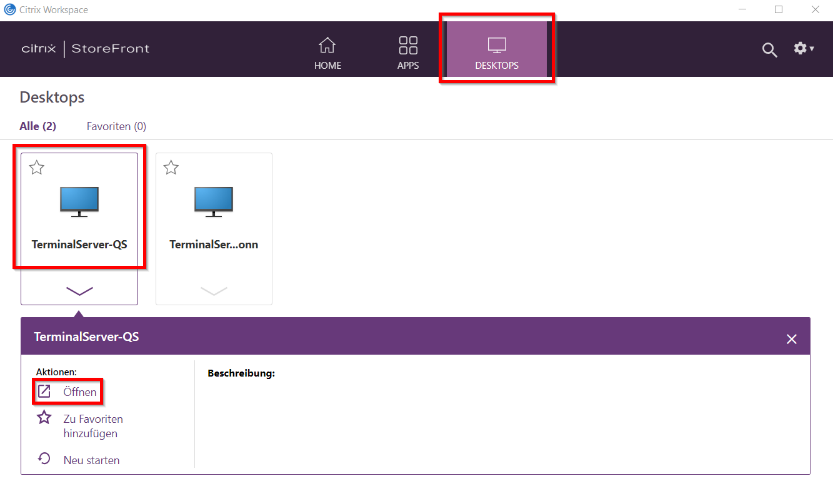833x481 pixels.
Task: Click the TerminalServer-QS monitor icon
Action: (79, 201)
